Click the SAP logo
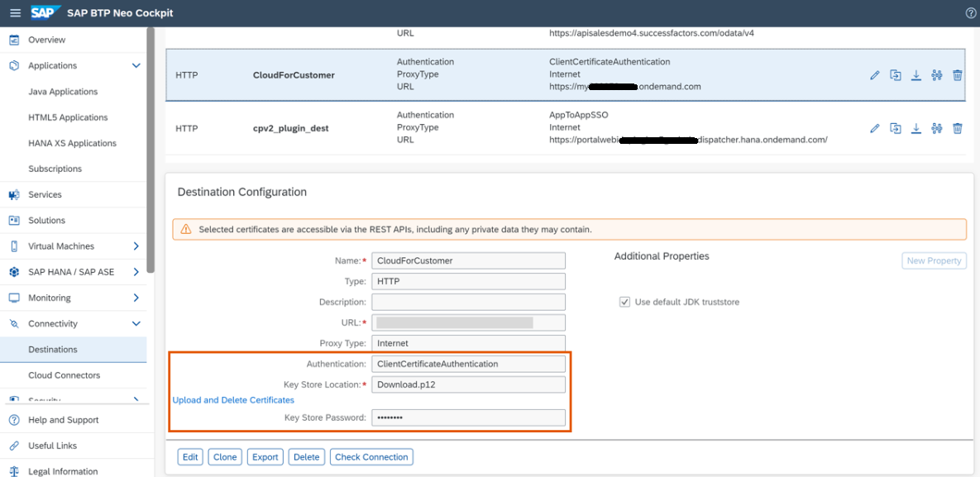 tap(45, 13)
